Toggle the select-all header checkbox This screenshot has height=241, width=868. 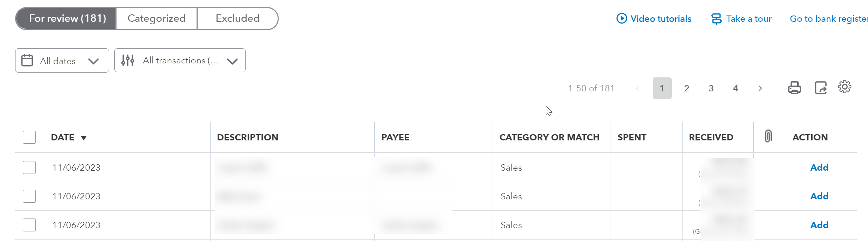pos(29,137)
